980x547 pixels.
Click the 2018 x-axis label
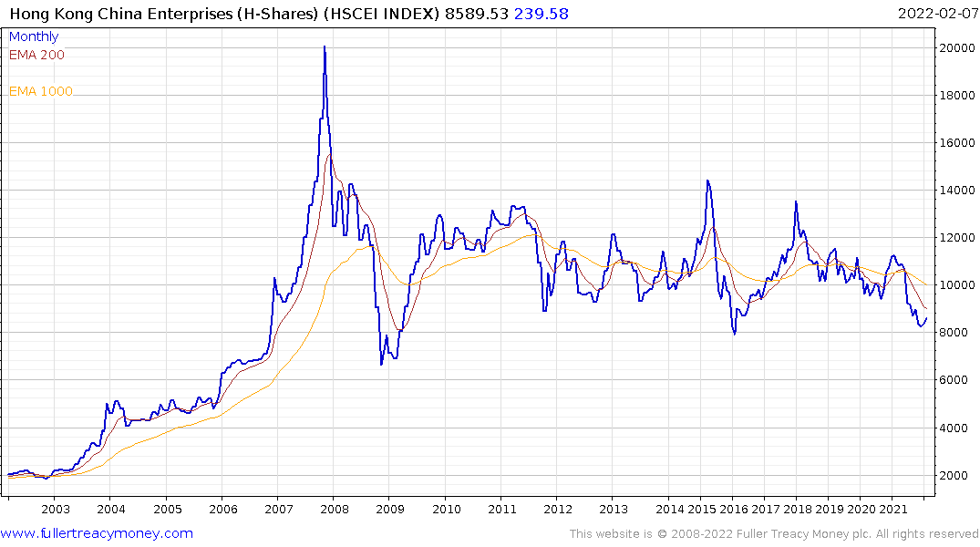(x=798, y=510)
